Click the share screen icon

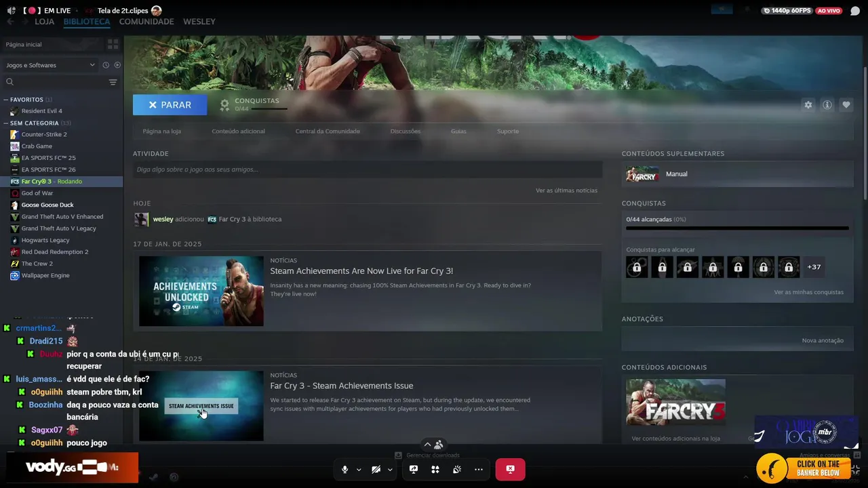414,469
